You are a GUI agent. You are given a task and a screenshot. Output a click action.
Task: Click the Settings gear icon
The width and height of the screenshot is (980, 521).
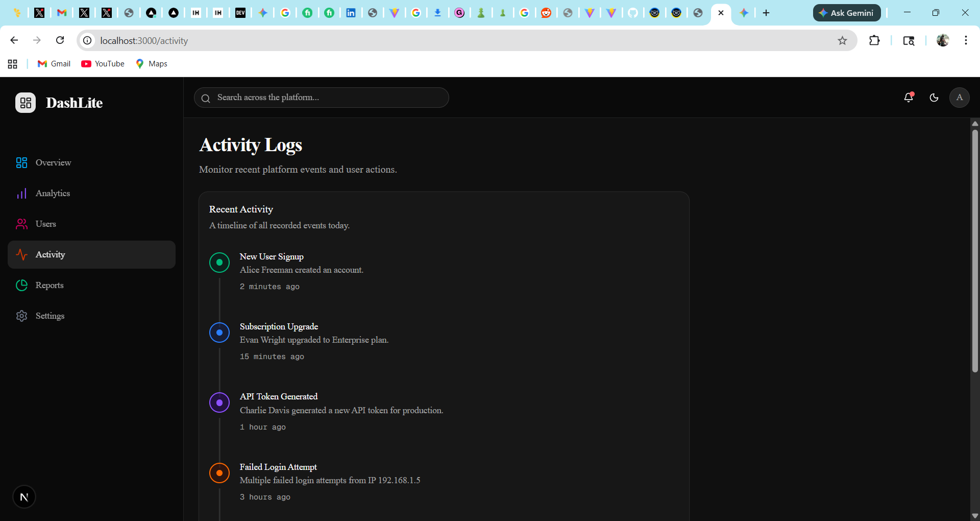click(21, 316)
